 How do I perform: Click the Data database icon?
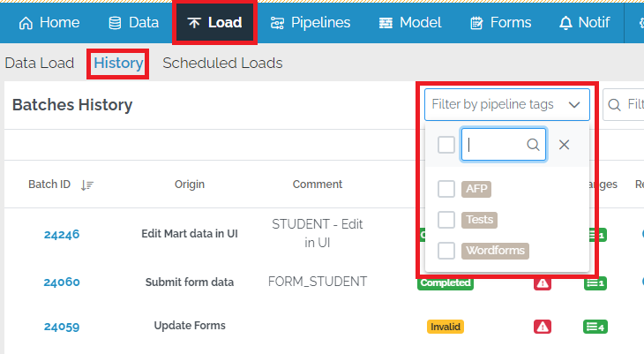[x=115, y=23]
